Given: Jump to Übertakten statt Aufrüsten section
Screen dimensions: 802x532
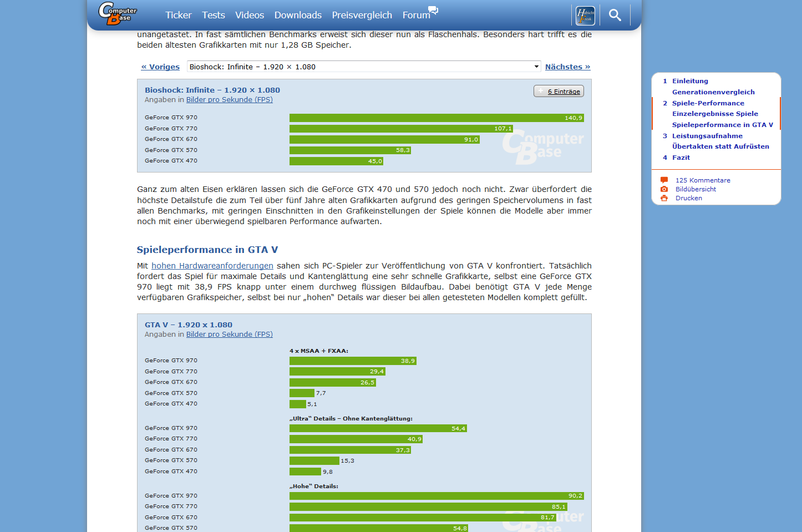Looking at the screenshot, I should (x=720, y=146).
